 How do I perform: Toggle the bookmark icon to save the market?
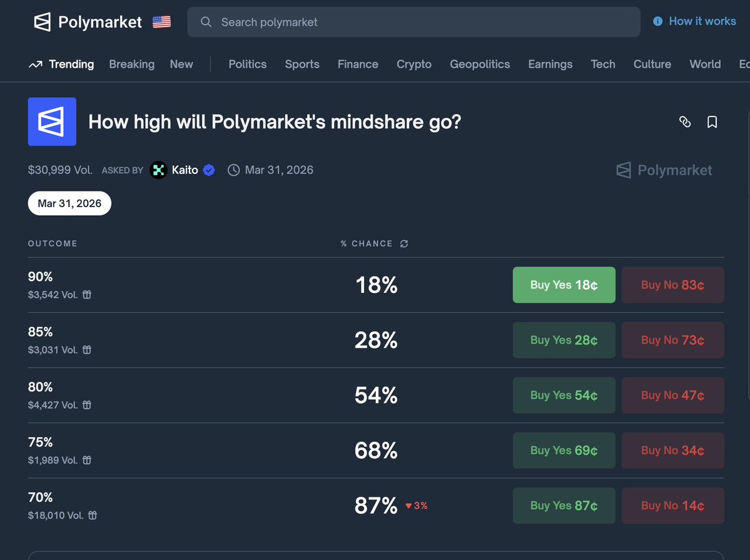click(712, 122)
